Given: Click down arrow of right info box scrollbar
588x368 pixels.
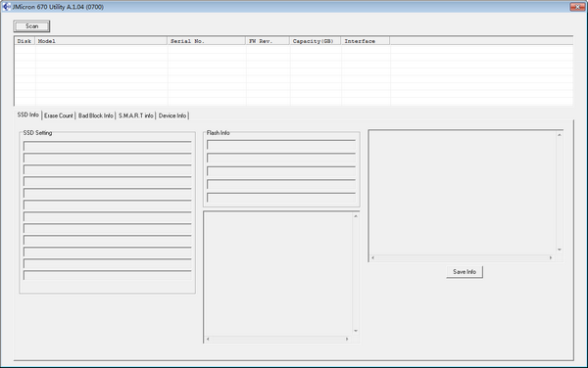Looking at the screenshot, I should click(x=560, y=250).
